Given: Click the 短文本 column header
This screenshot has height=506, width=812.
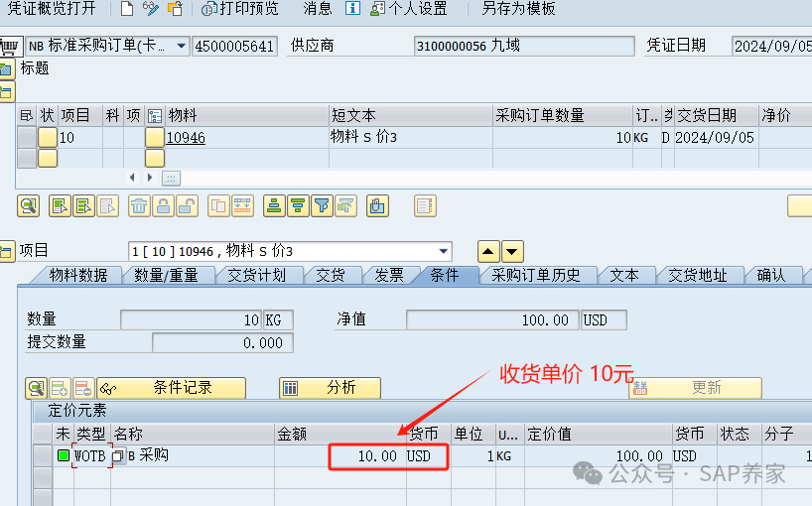Looking at the screenshot, I should pyautogui.click(x=411, y=115).
